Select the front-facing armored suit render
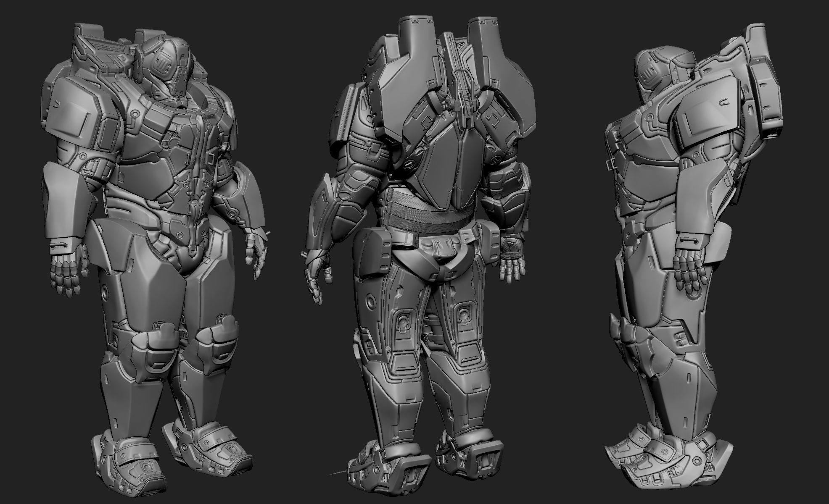The image size is (829, 504). (155, 260)
